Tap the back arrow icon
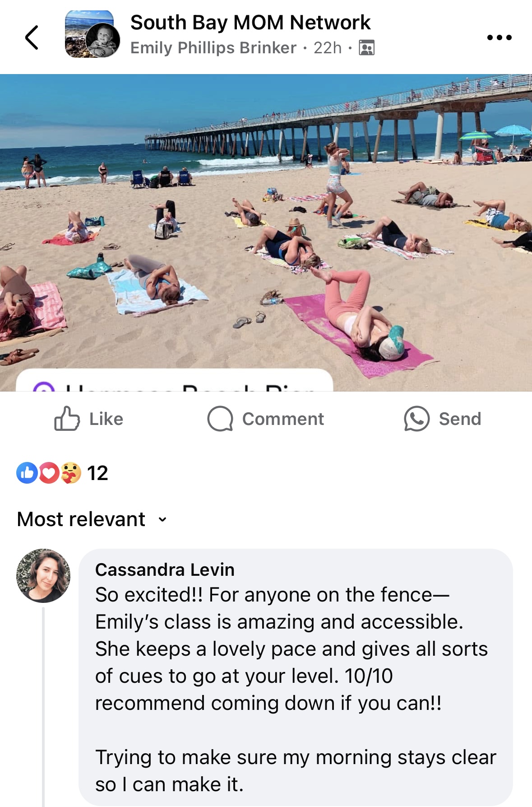 32,37
